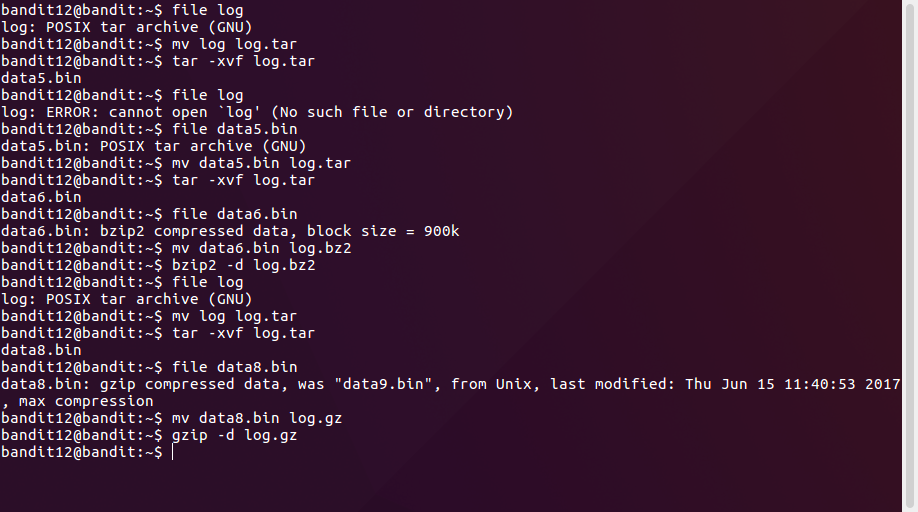Viewport: 918px width, 512px height.
Task: Click the 'mv data8.bin log.gz' command
Action: coord(257,419)
